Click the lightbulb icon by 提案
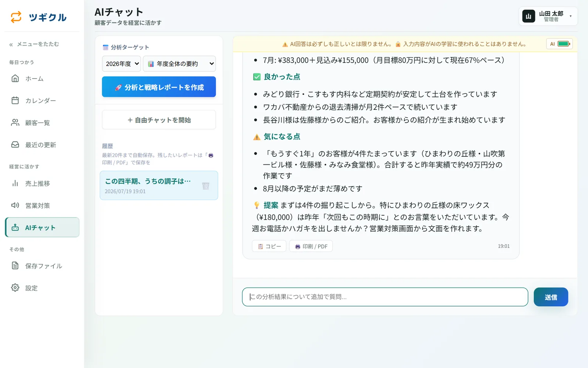The width and height of the screenshot is (588, 368). click(257, 205)
